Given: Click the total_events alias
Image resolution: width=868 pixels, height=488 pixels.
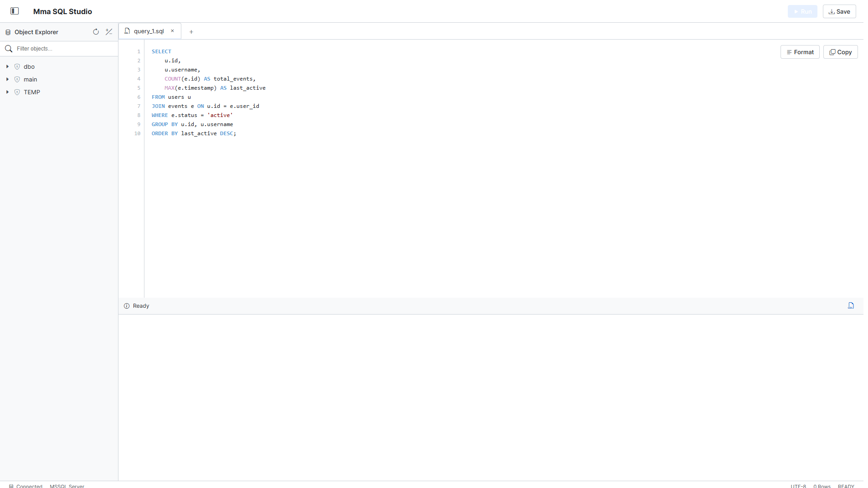Looking at the screenshot, I should 233,79.
